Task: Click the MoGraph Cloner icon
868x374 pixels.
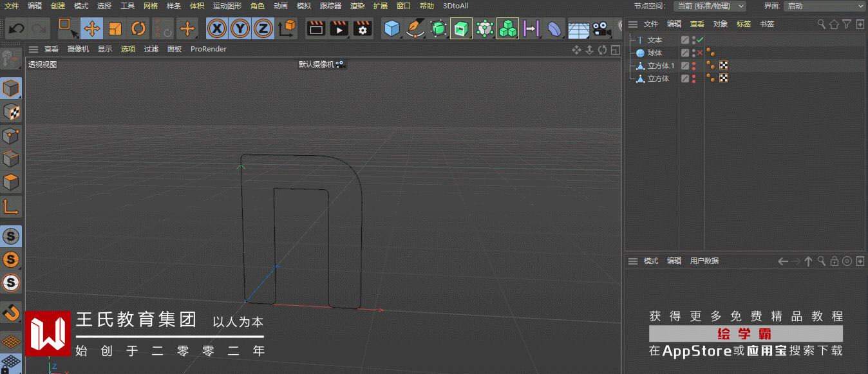Action: click(484, 28)
